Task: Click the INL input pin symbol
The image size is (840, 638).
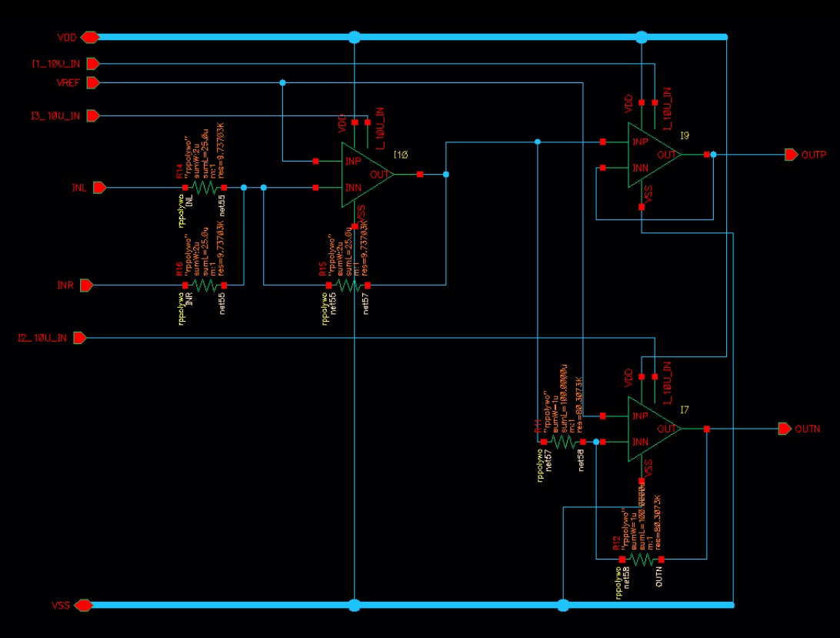Action: coord(100,188)
